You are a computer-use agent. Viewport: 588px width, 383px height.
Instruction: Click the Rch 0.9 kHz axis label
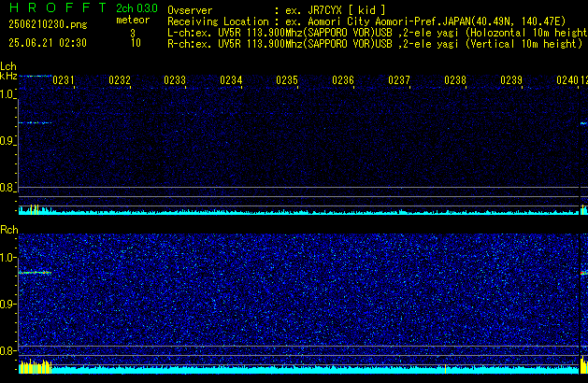pyautogui.click(x=7, y=304)
